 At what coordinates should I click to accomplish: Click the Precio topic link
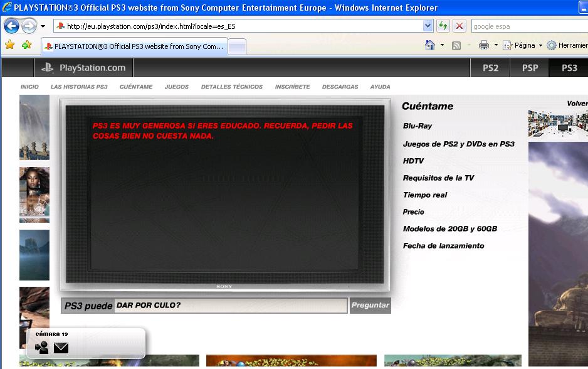coord(413,211)
